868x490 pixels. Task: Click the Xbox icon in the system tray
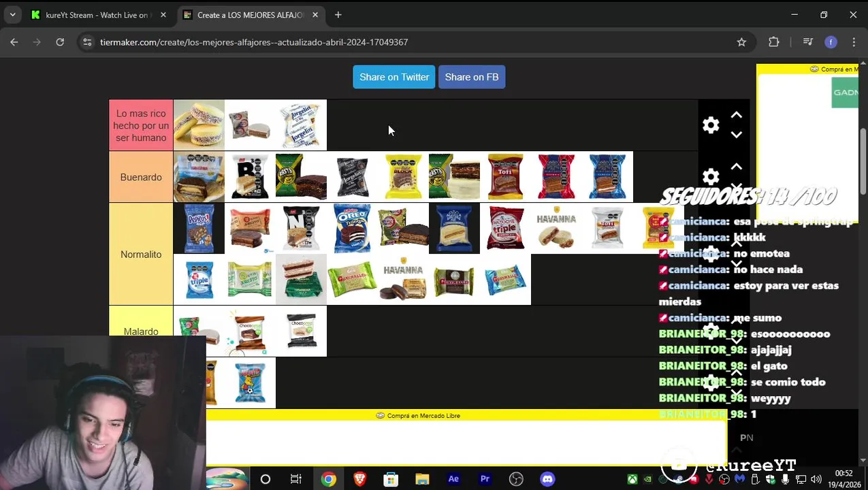(632, 480)
